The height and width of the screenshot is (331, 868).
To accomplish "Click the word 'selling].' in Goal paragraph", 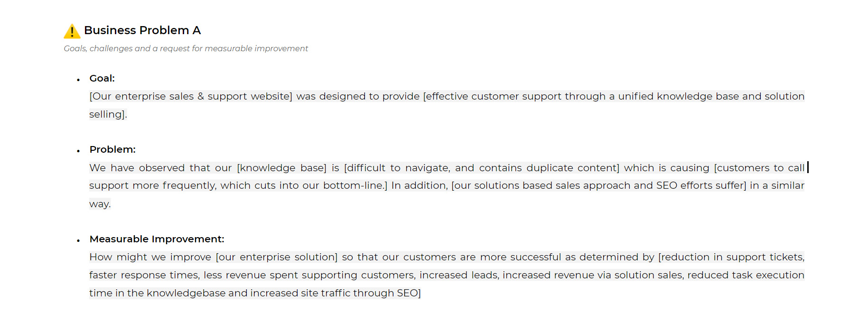I will pyautogui.click(x=108, y=114).
